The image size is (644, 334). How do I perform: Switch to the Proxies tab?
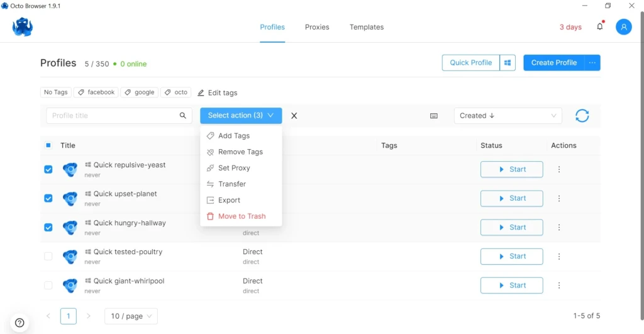click(x=317, y=27)
